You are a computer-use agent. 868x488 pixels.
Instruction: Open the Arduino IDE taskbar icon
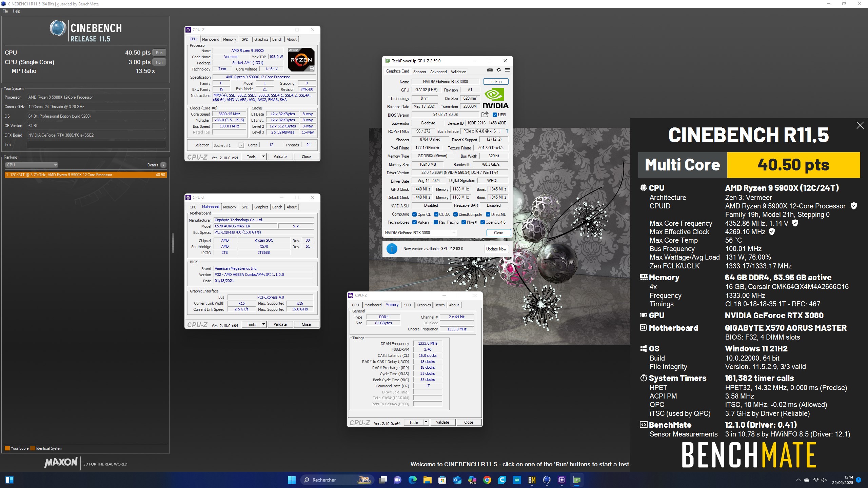[x=517, y=480]
